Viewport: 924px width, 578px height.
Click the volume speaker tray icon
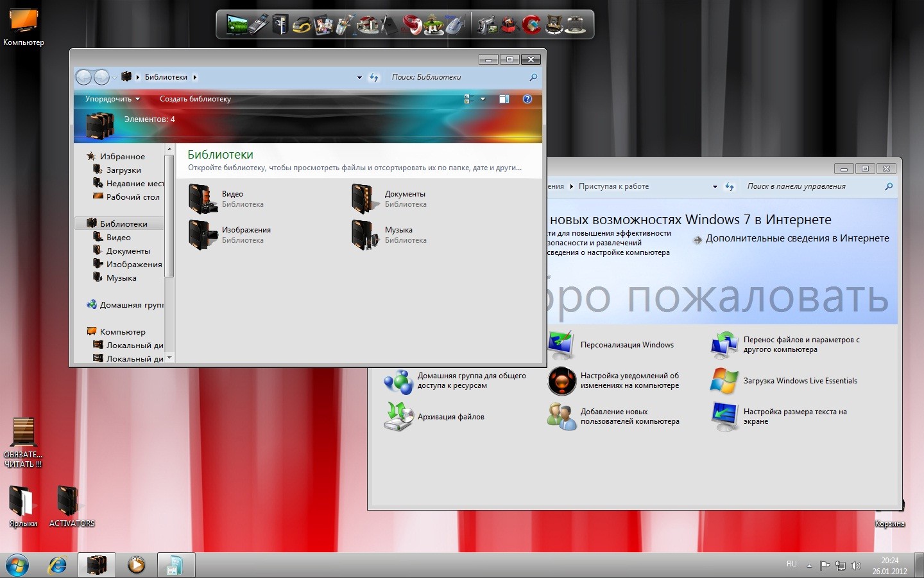point(855,566)
